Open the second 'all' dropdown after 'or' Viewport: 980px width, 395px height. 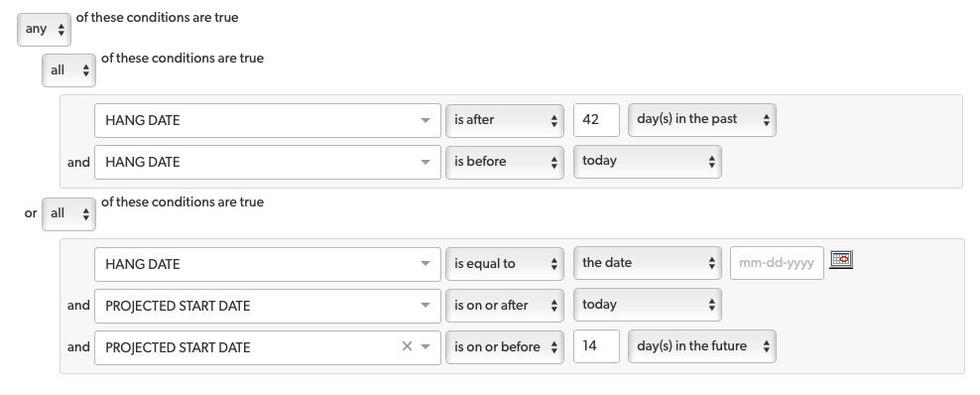68,213
